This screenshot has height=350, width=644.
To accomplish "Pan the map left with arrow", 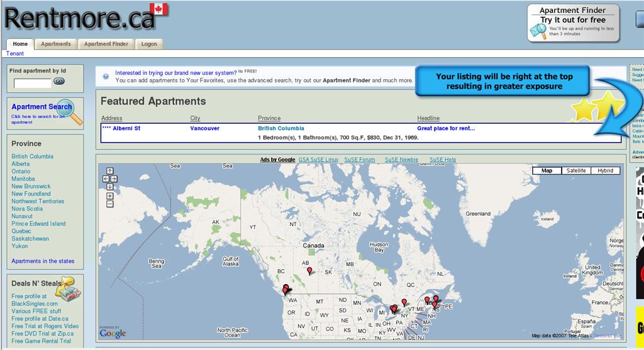I will (106, 179).
